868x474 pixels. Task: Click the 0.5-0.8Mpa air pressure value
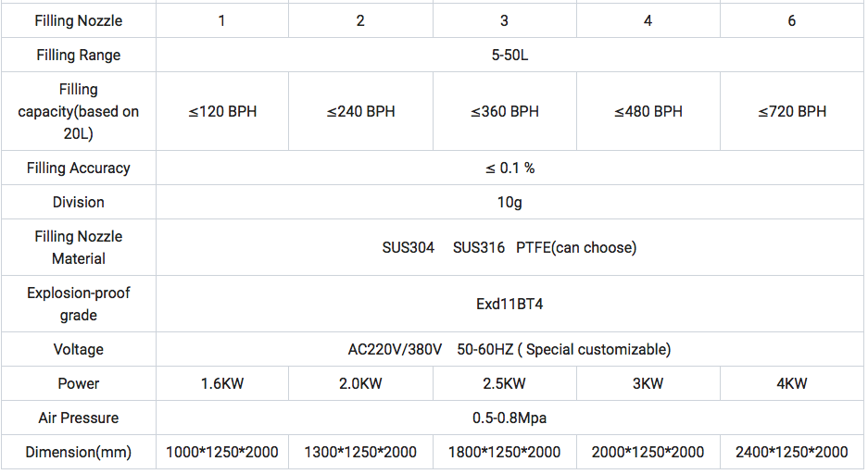pos(509,418)
